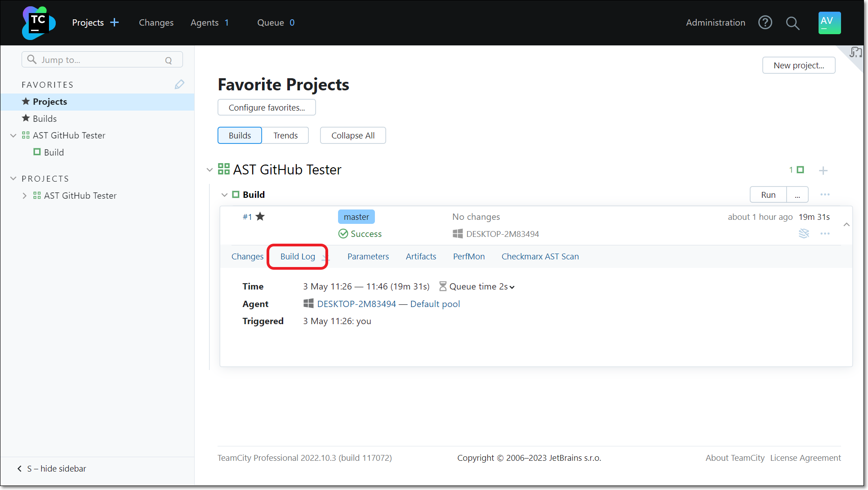Open the help question mark icon
The width and height of the screenshot is (868, 490).
[x=765, y=22]
